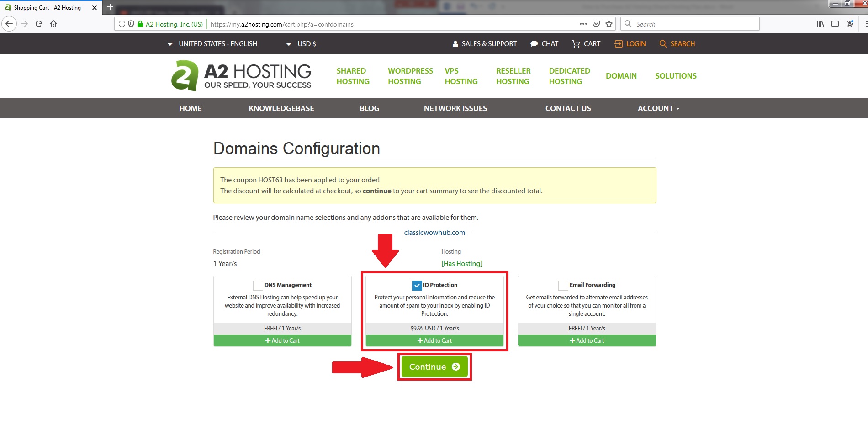Click the 1 Year/s registration period
Screen dimensions: 868x441
pos(225,264)
